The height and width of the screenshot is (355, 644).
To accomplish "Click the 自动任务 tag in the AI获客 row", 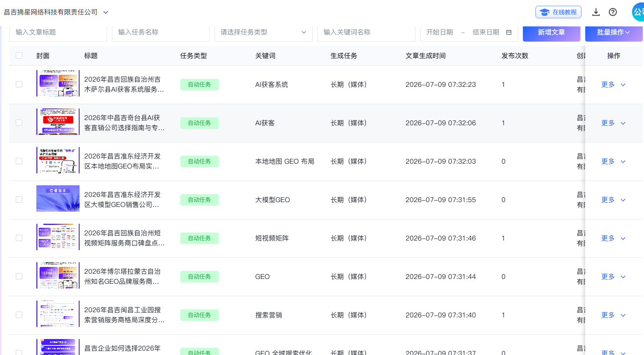I will (x=199, y=123).
